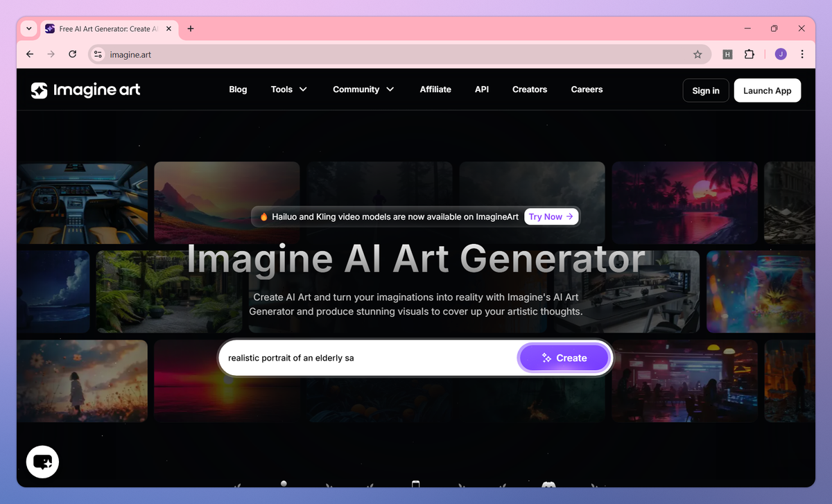The image size is (832, 504).
Task: Open the API page
Action: [482, 89]
